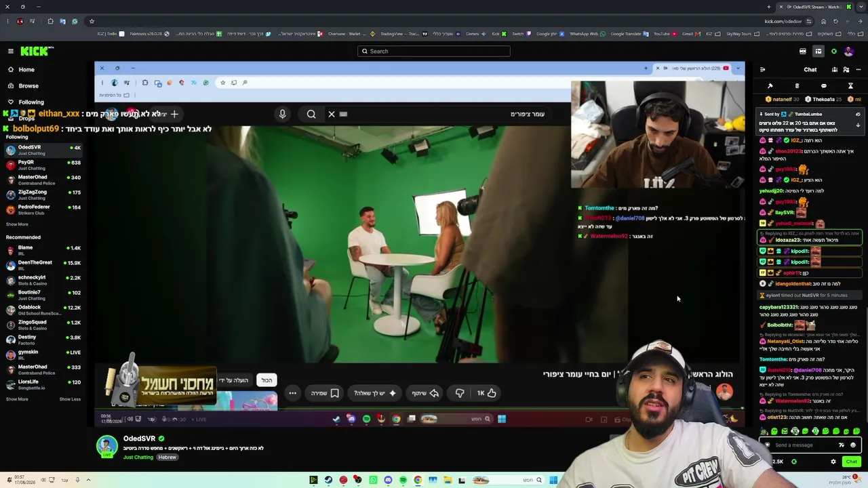Open Windows Start button in taskbar
868x488 pixels.
click(553, 481)
